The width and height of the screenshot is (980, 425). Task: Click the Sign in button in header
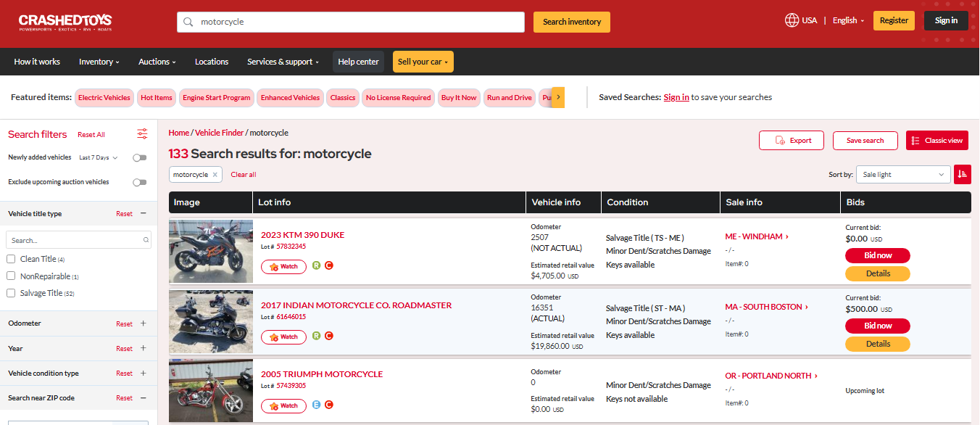tap(946, 20)
